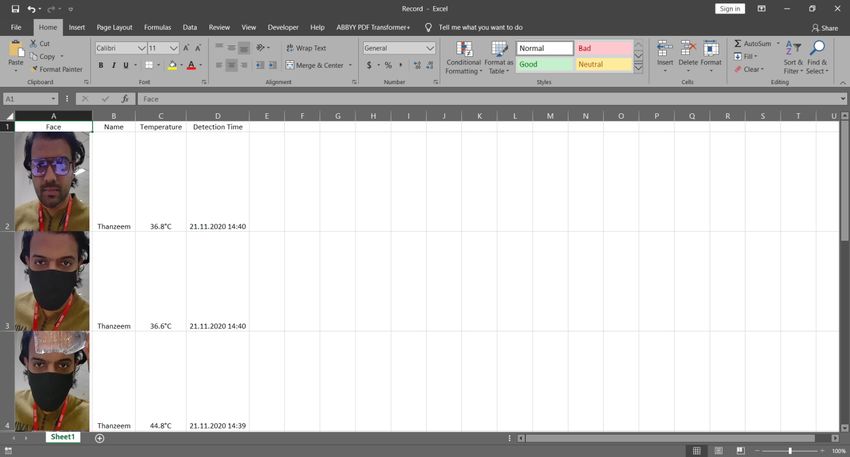Viewport: 850px width, 457px height.
Task: Open Clear dropdown in Editing group
Action: pos(750,69)
